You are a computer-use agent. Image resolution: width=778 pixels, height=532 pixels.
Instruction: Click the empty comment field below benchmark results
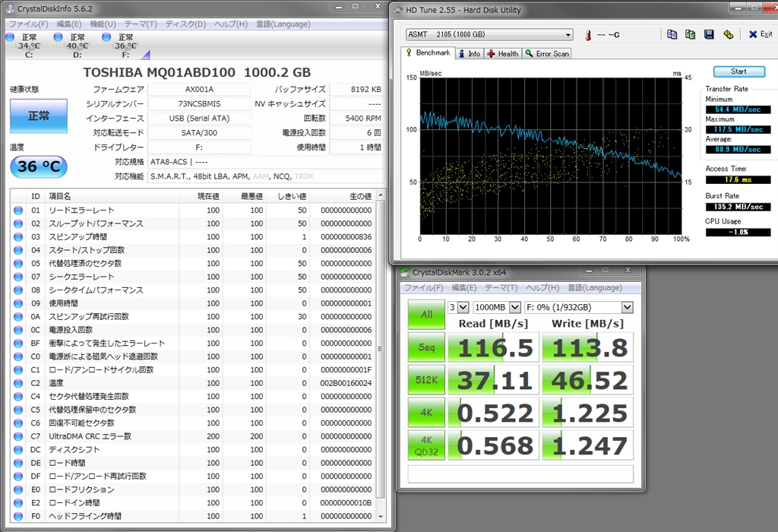(520, 474)
